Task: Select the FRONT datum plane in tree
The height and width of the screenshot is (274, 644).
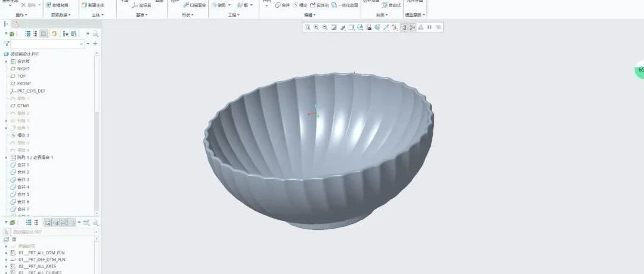Action: pyautogui.click(x=24, y=84)
